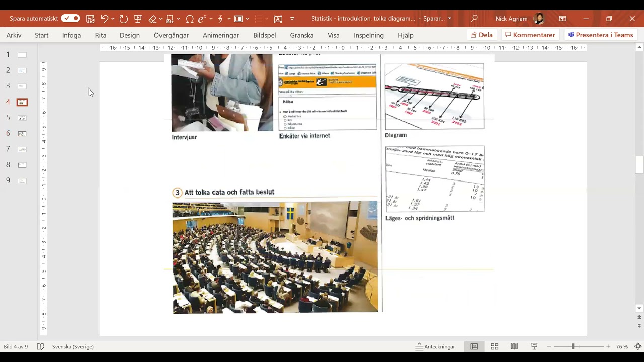Select slide 1 thumbnail
644x362 pixels.
point(22,55)
